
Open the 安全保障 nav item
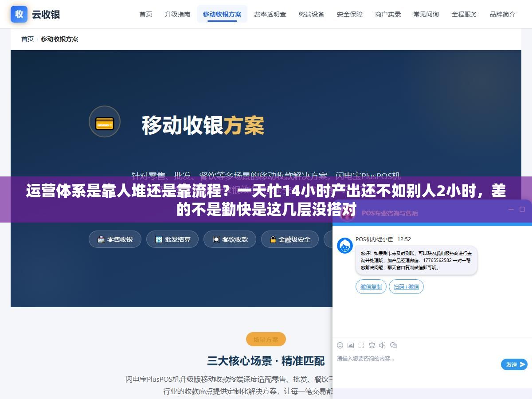(350, 14)
